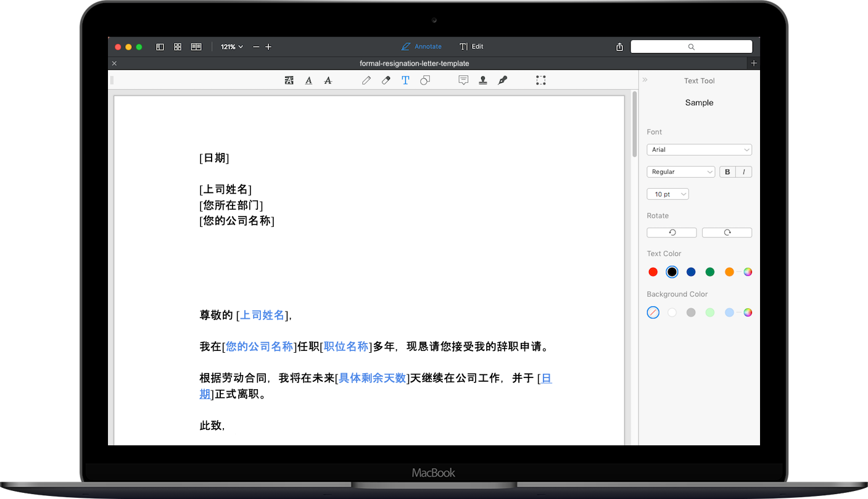The image size is (868, 499).
Task: Click blue 您的公司名称 in the paragraph
Action: (x=260, y=347)
